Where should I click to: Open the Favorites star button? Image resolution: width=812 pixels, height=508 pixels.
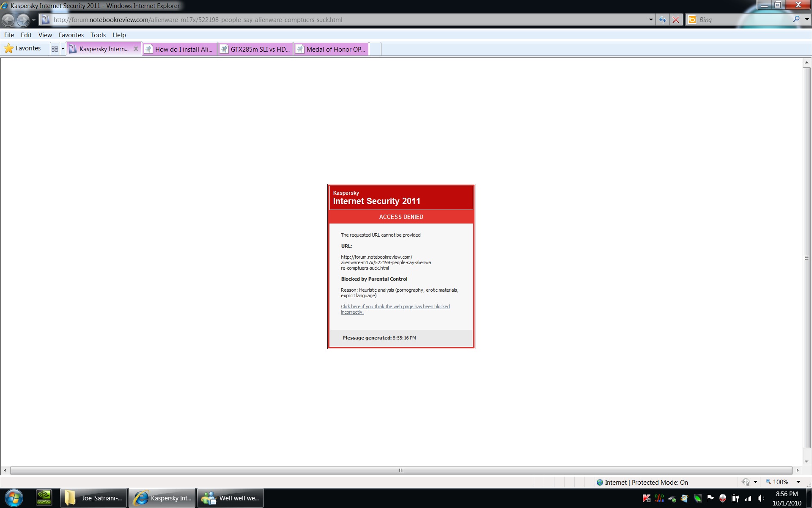click(x=22, y=48)
